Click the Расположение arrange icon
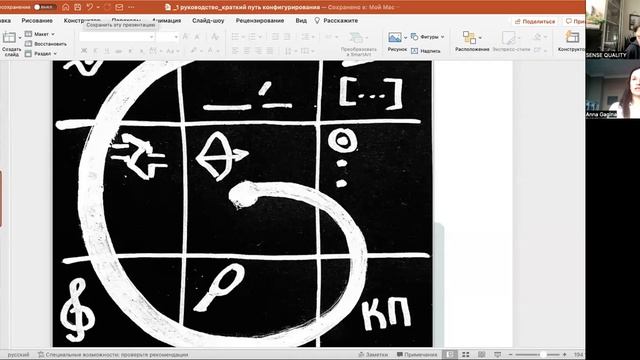Screen dimensions: 640x360 coord(469,38)
